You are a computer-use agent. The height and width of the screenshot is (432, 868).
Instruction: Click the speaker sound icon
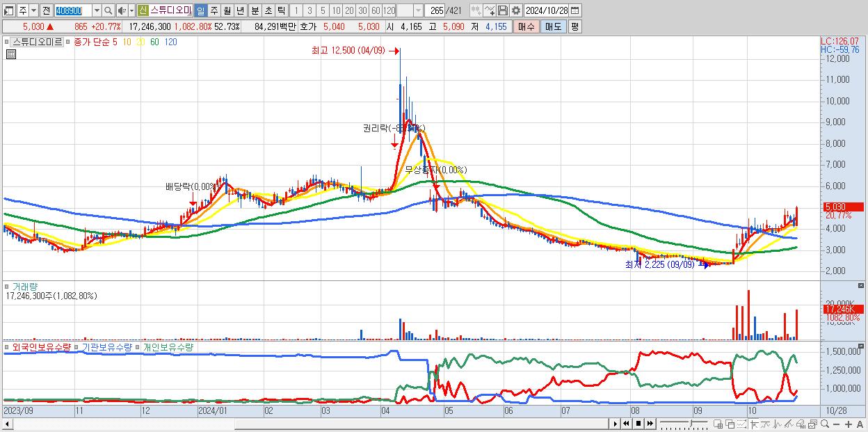pos(122,10)
